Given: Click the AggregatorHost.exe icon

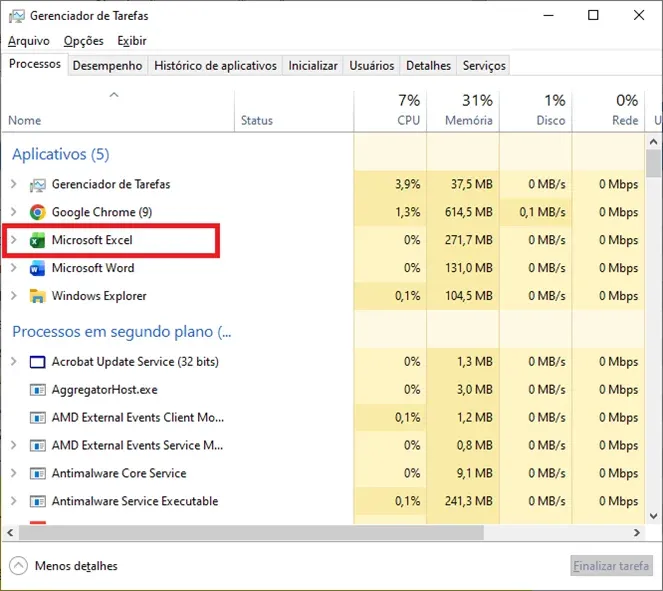Looking at the screenshot, I should 37,390.
